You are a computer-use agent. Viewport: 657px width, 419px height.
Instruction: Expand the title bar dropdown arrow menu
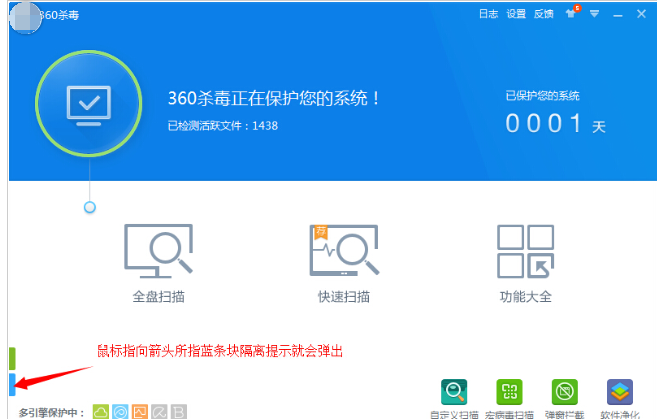(x=594, y=14)
